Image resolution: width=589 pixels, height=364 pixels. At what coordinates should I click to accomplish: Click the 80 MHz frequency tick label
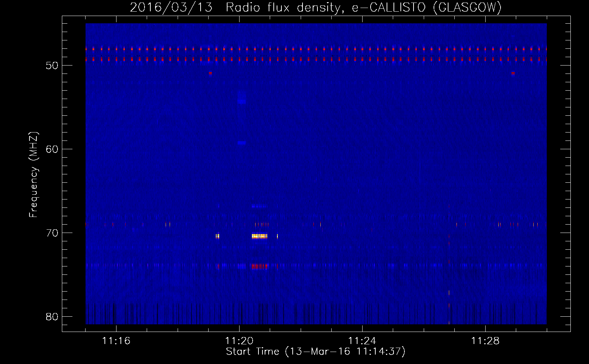coord(52,317)
